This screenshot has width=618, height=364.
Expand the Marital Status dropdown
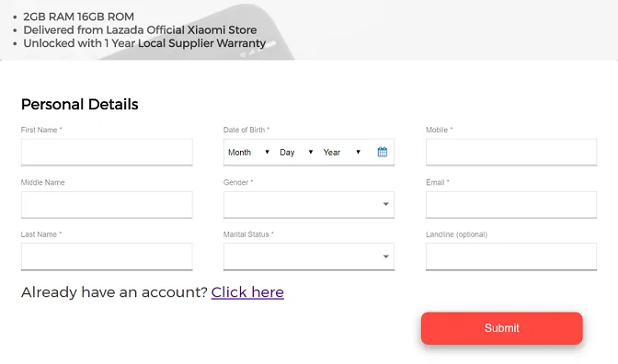[309, 256]
